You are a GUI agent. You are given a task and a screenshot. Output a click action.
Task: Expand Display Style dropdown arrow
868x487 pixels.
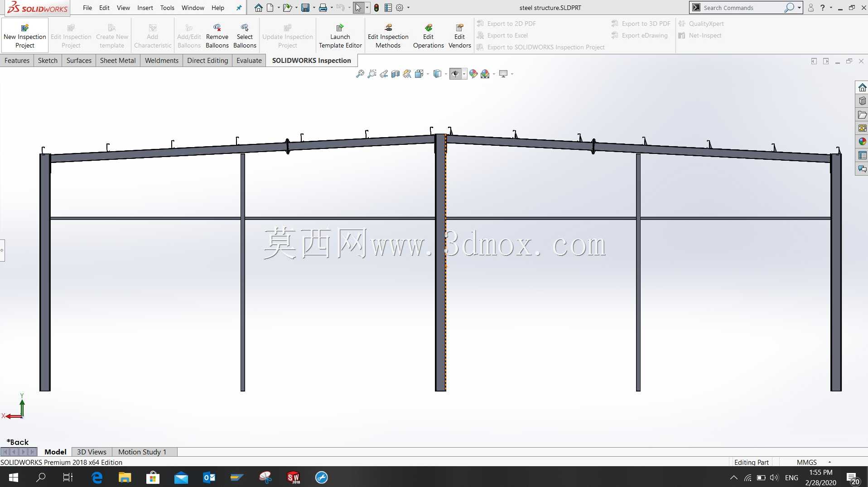pos(446,74)
